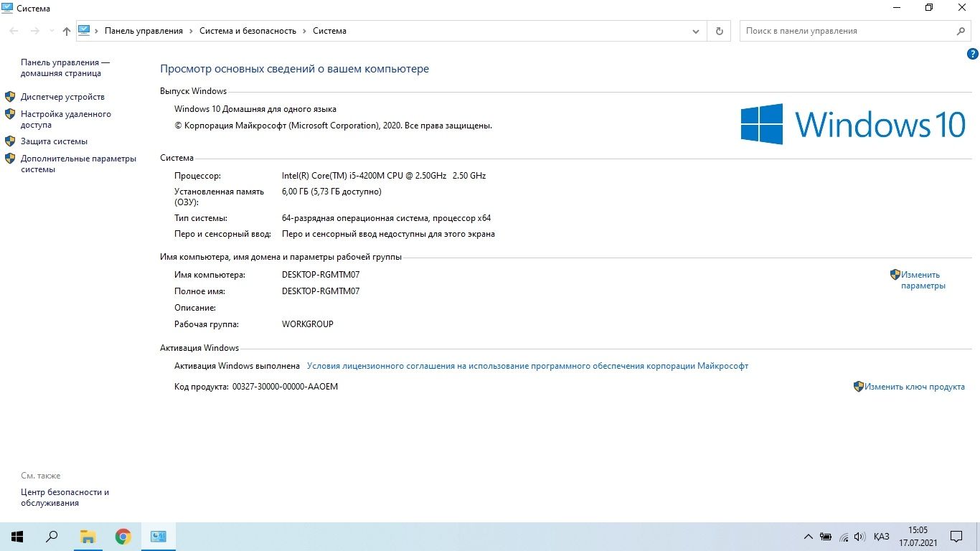The image size is (980, 551).
Task: Click shield icon beside 'Защита системы'
Action: pyautogui.click(x=10, y=141)
